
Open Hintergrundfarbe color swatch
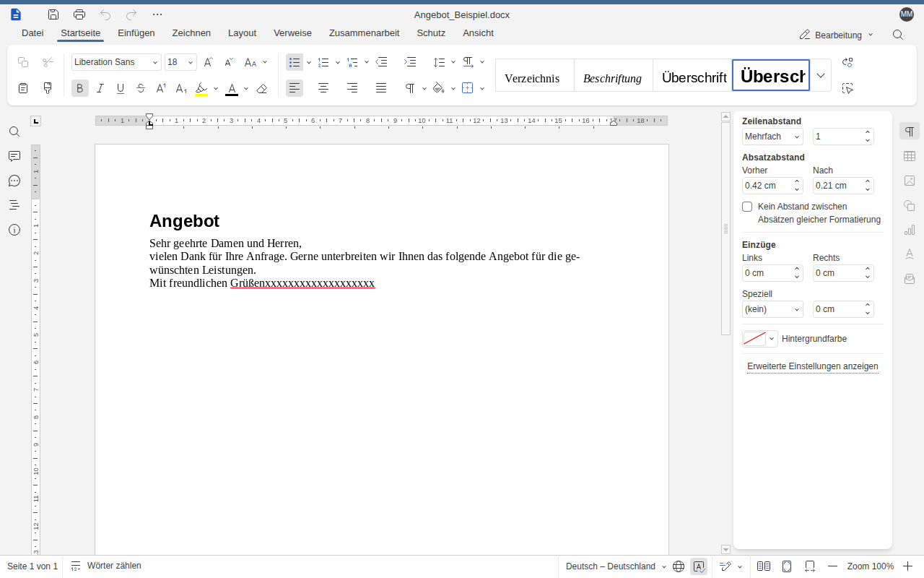759,339
